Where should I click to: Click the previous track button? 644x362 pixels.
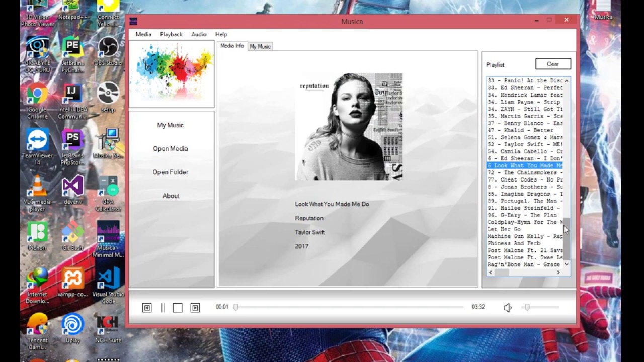(147, 308)
